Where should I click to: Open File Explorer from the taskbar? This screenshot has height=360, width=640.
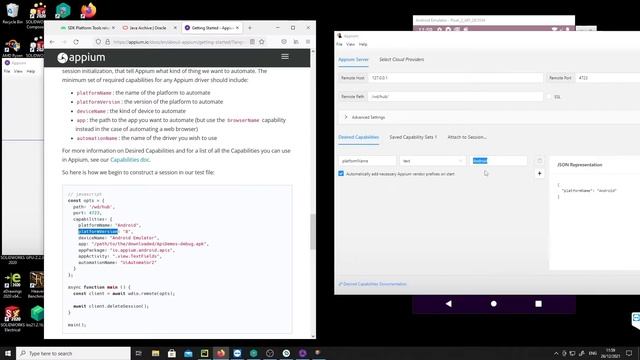156,353
